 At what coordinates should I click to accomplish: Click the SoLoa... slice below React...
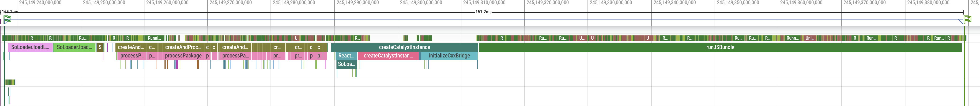pos(346,64)
